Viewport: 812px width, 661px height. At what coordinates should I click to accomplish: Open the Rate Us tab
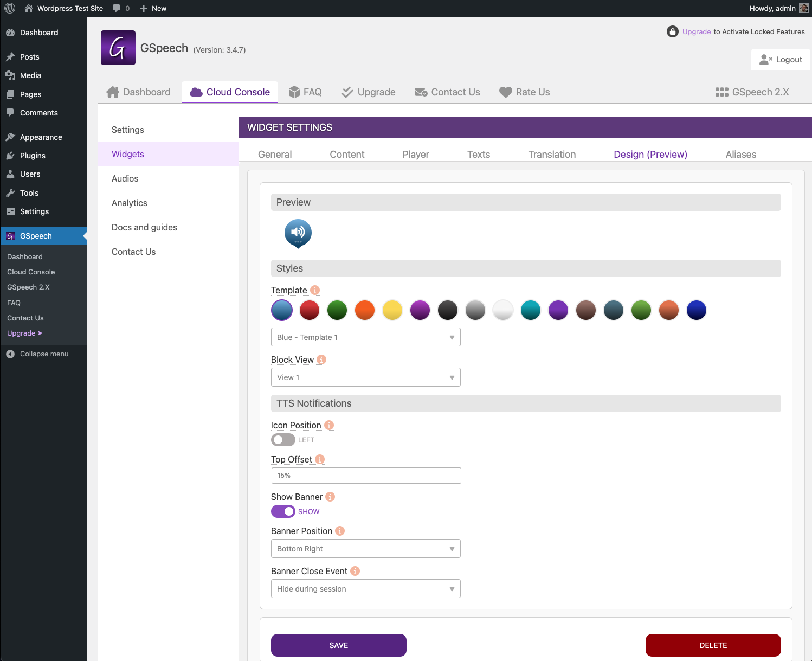525,92
